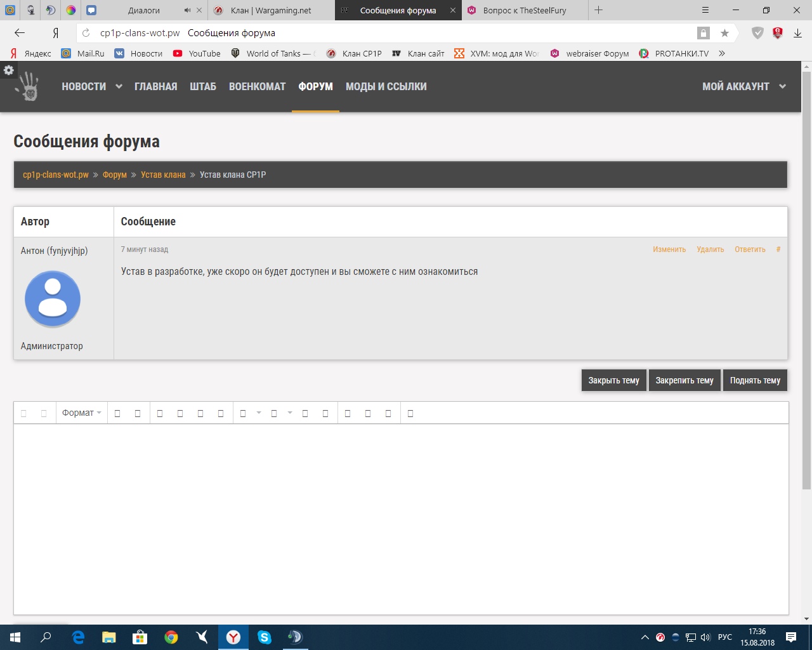Viewport: 812px width, 650px height.
Task: Show more bookmarks with the double-chevron
Action: 722,53
